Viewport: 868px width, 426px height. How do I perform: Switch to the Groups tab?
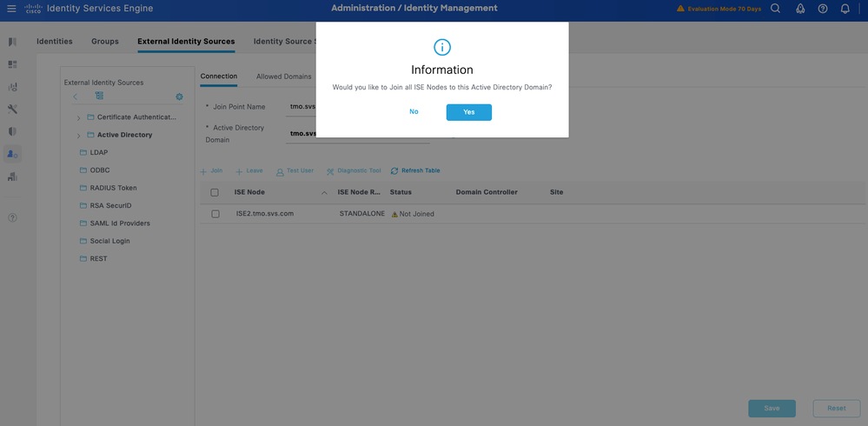coord(105,41)
